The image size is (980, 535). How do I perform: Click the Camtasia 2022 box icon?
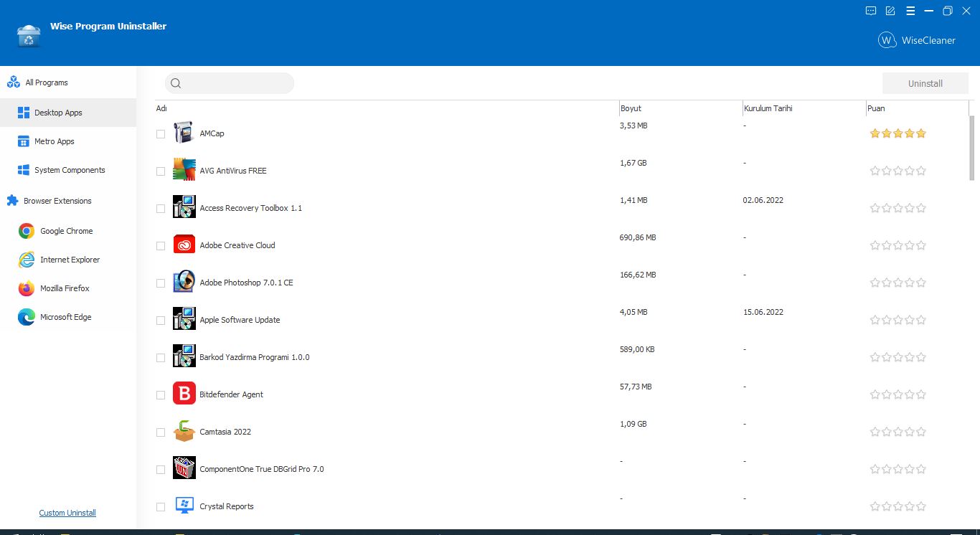tap(184, 431)
